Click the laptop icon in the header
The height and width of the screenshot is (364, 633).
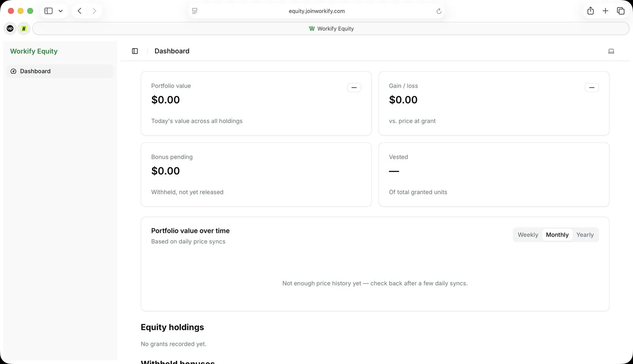[x=611, y=51]
